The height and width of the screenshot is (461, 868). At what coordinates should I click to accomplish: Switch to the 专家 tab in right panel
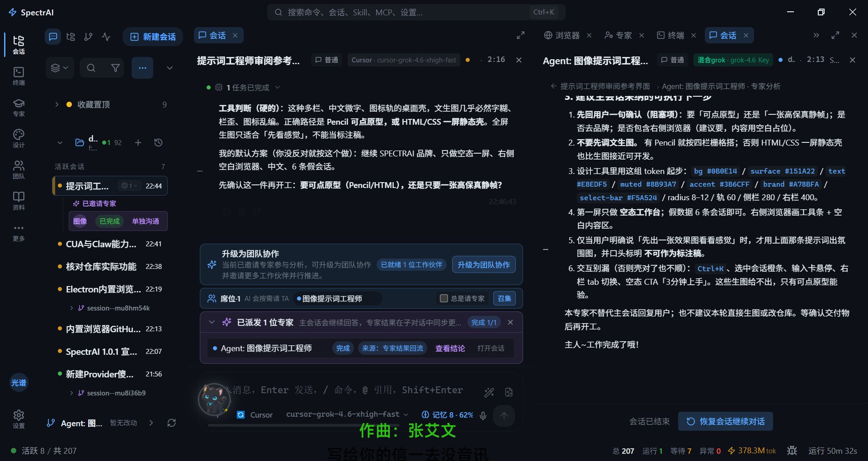pos(618,35)
